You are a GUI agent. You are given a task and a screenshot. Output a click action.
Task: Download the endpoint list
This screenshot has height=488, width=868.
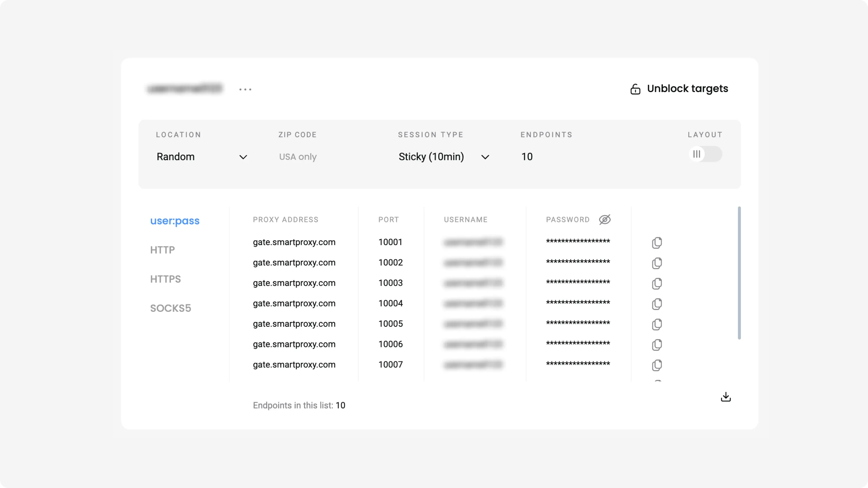[726, 397]
